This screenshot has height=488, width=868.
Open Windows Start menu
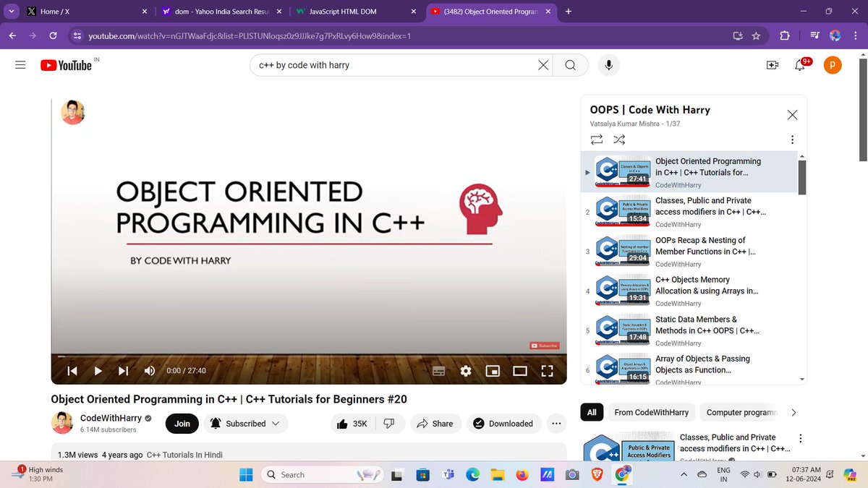pos(246,474)
